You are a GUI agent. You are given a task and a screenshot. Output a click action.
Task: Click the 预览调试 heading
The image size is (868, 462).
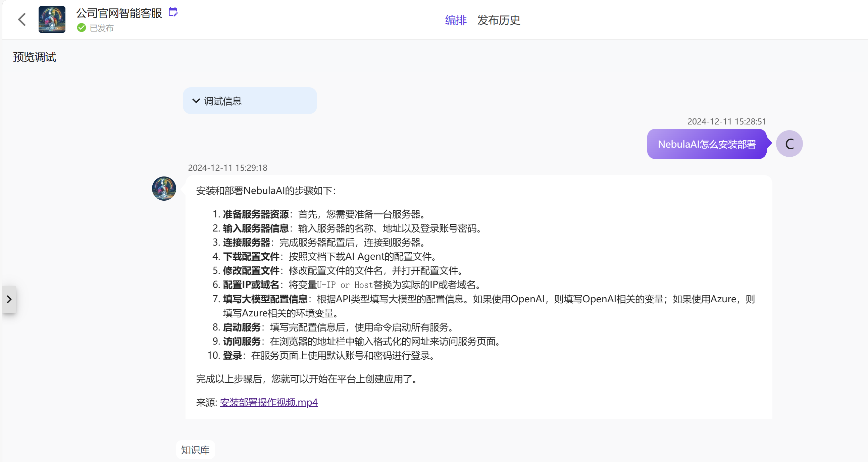35,57
